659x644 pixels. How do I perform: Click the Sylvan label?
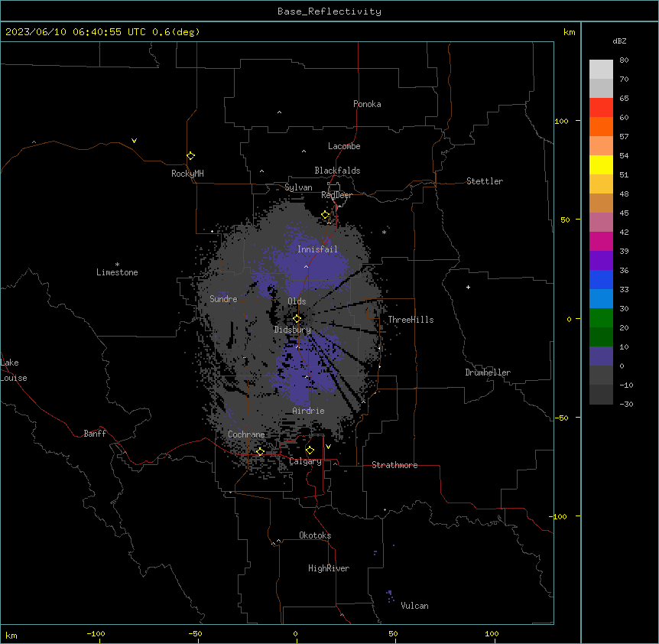click(x=298, y=187)
